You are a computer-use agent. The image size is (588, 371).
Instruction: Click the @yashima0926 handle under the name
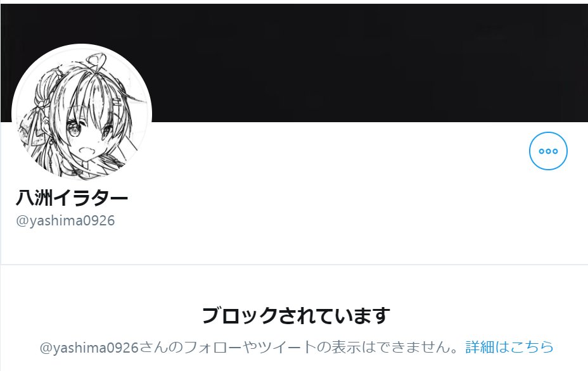65,220
